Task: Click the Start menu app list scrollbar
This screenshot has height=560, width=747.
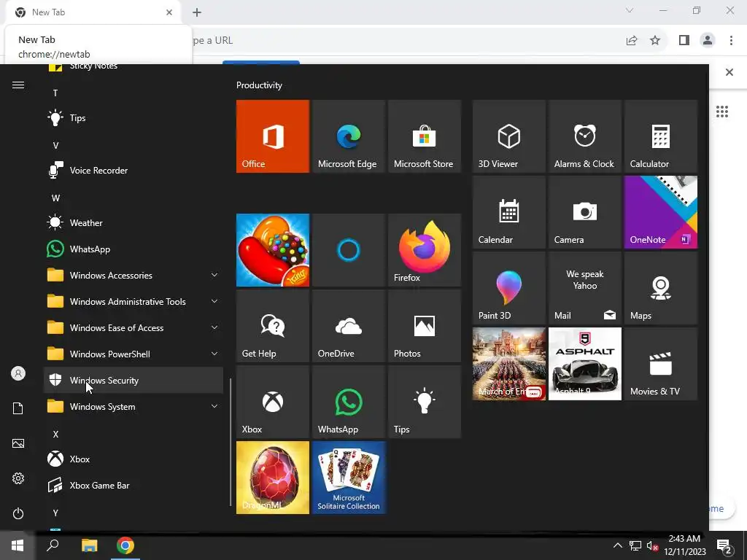Action: pos(231,442)
